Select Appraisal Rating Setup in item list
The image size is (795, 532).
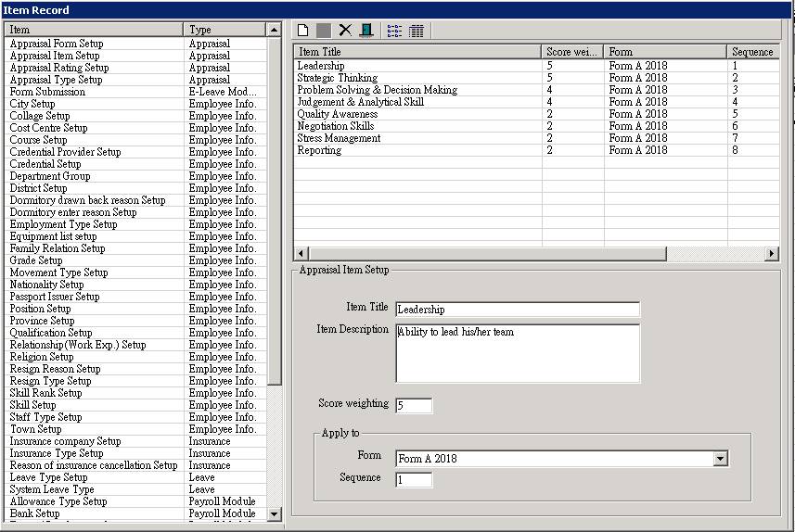point(135,68)
